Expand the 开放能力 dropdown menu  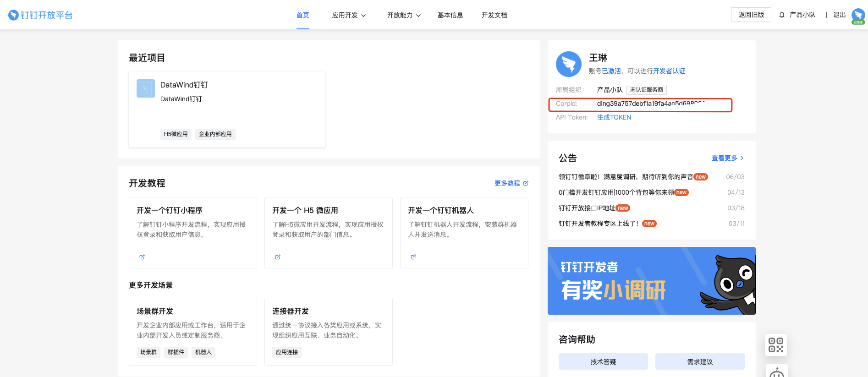click(x=404, y=15)
